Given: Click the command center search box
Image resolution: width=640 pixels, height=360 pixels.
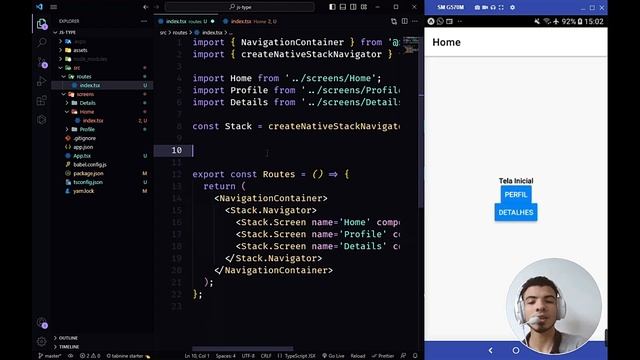Looking at the screenshot, I should 240,7.
